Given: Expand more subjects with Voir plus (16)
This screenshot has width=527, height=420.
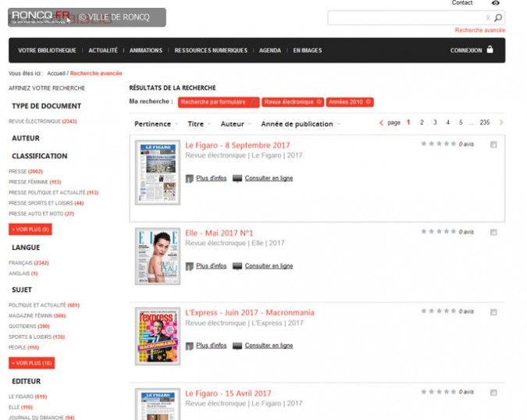Looking at the screenshot, I should [x=31, y=363].
